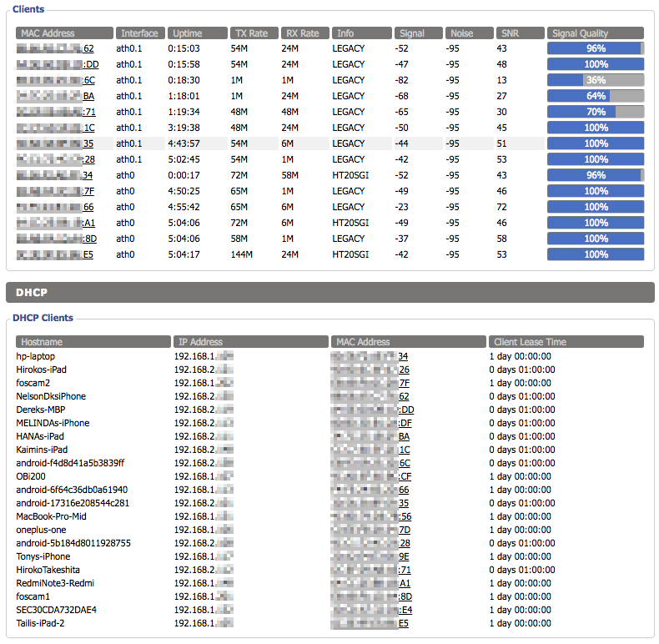Click the 144M TX rate client's MAC link
659x644 pixels.
point(55,254)
